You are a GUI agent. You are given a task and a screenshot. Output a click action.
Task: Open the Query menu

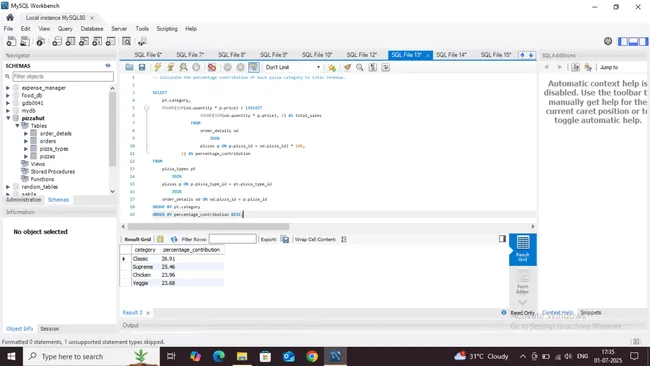pyautogui.click(x=65, y=29)
